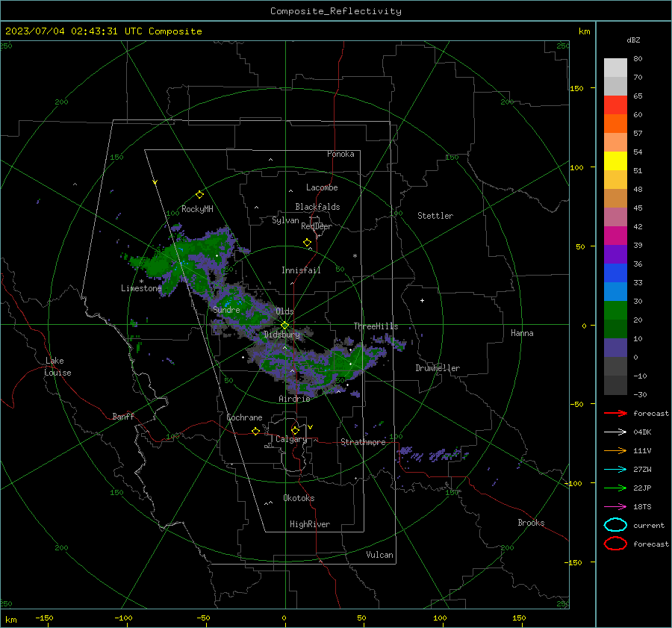
Task: Click the white 04DK arrow in legend
Action: [615, 432]
